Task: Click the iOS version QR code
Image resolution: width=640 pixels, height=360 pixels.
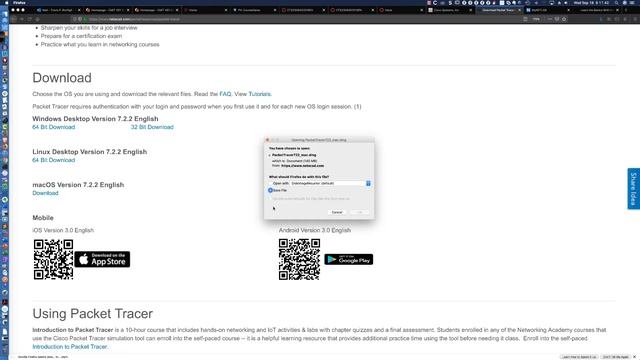Action: (53, 259)
